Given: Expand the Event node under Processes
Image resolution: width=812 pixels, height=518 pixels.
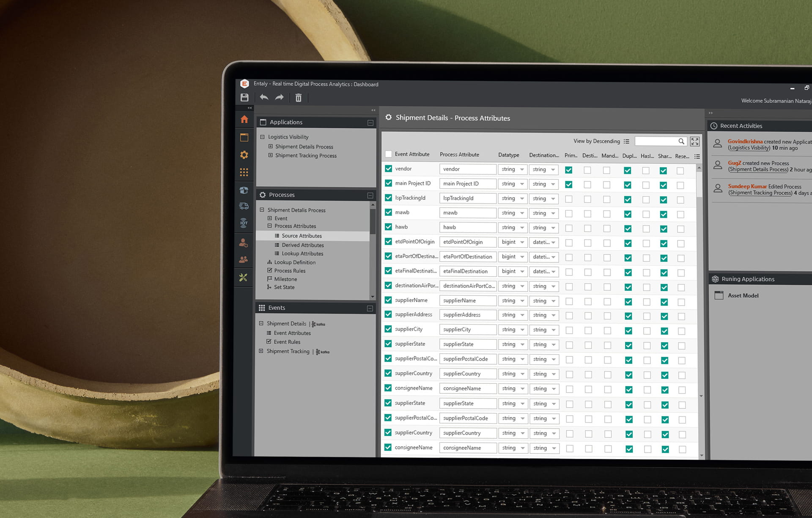Looking at the screenshot, I should 270,218.
